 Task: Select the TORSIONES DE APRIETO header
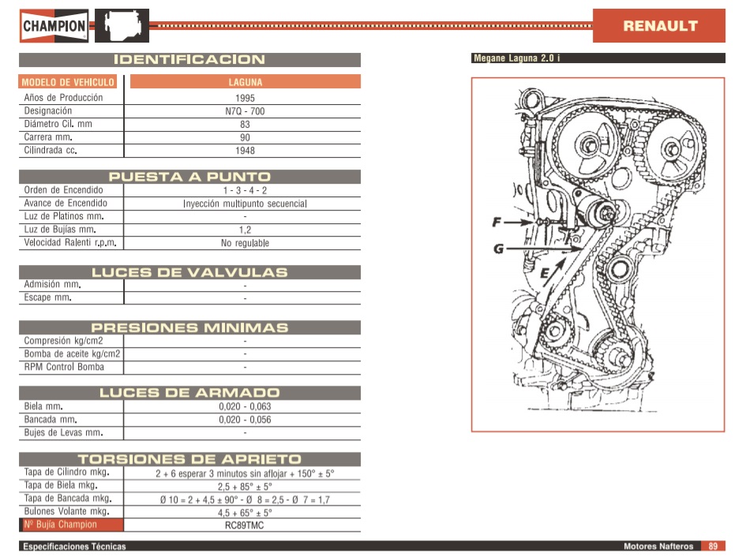189,459
